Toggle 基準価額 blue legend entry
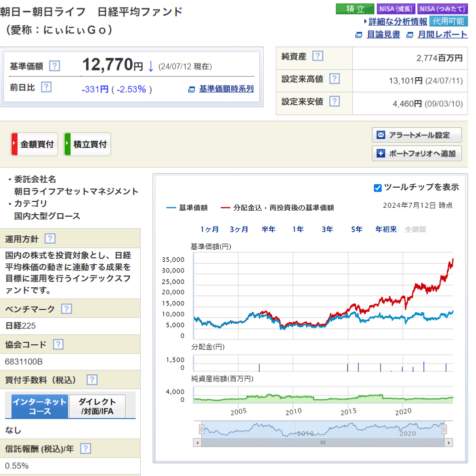Image resolution: width=476 pixels, height=476 pixels. point(187,208)
